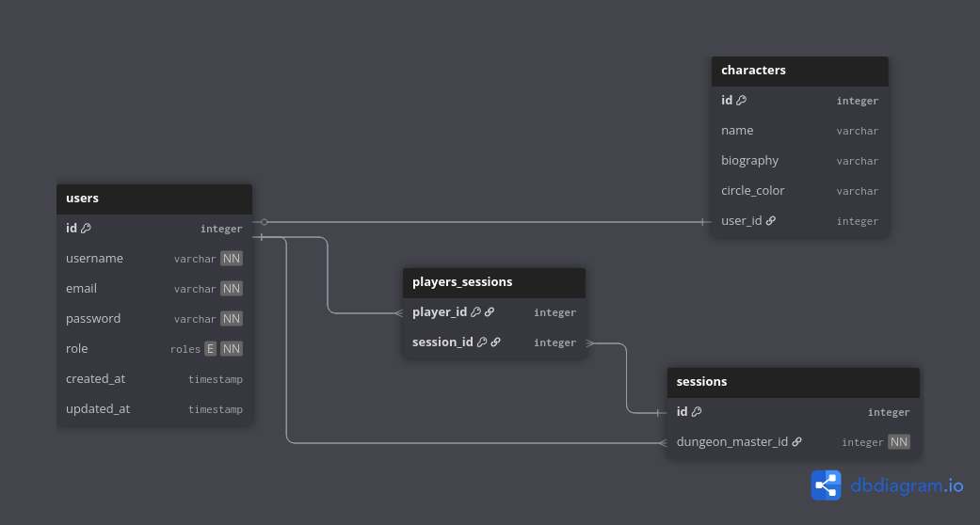Click the circle_color field name
The image size is (980, 525).
pos(752,191)
